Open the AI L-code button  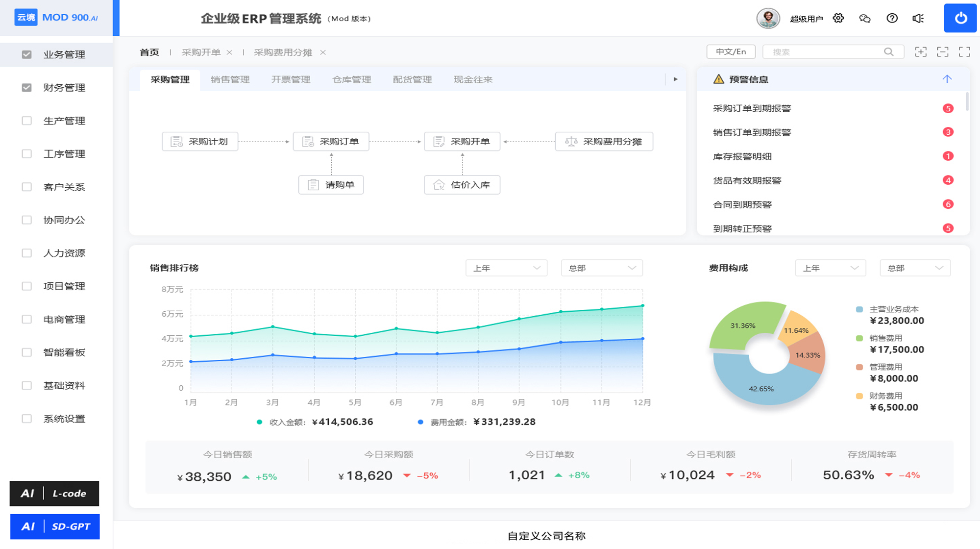pyautogui.click(x=54, y=493)
